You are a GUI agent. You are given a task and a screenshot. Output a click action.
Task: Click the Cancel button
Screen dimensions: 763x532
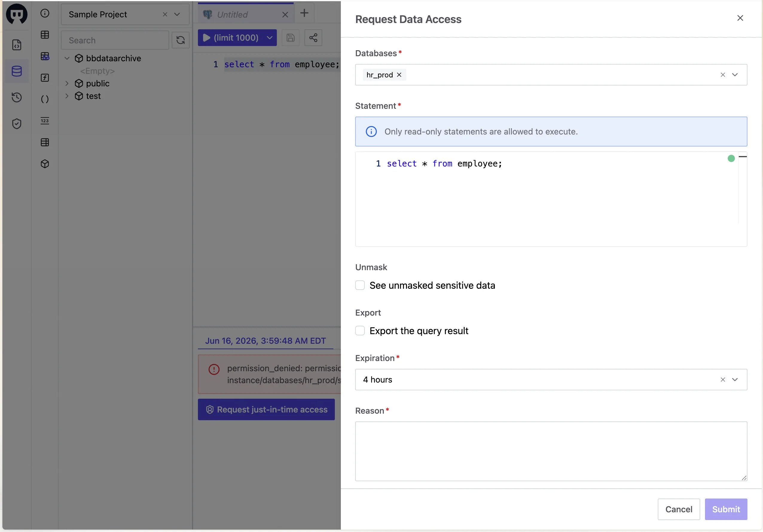(x=679, y=509)
